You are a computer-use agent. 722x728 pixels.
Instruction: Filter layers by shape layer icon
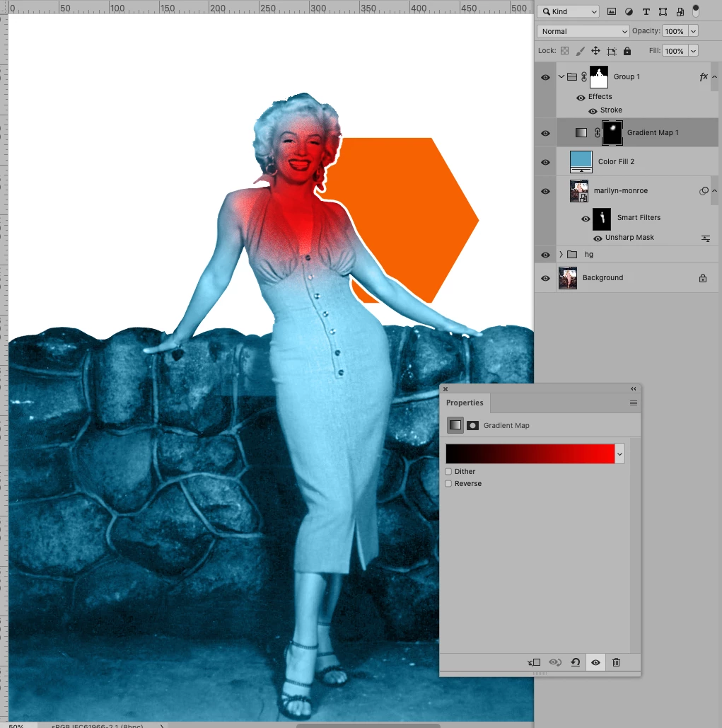click(663, 11)
